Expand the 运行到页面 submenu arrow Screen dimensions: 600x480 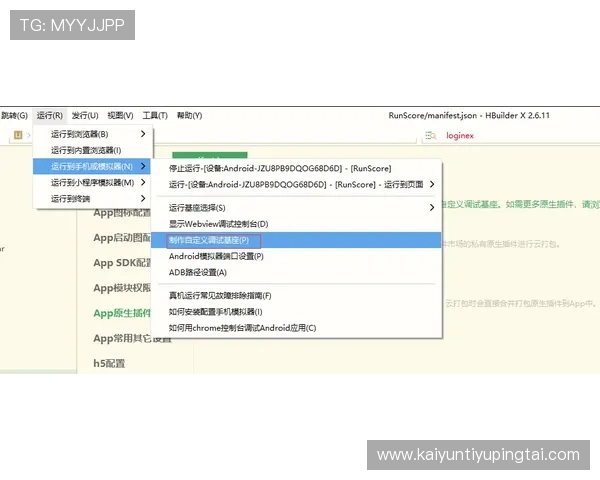432,184
